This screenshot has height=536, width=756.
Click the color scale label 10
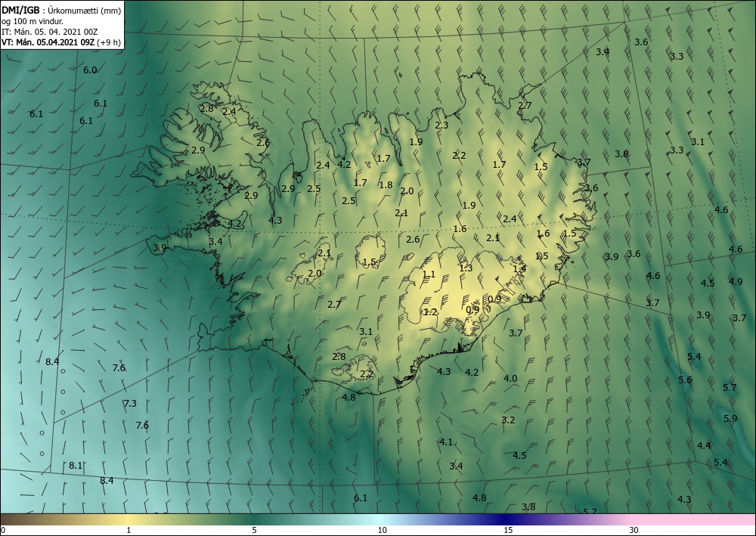coord(382,531)
